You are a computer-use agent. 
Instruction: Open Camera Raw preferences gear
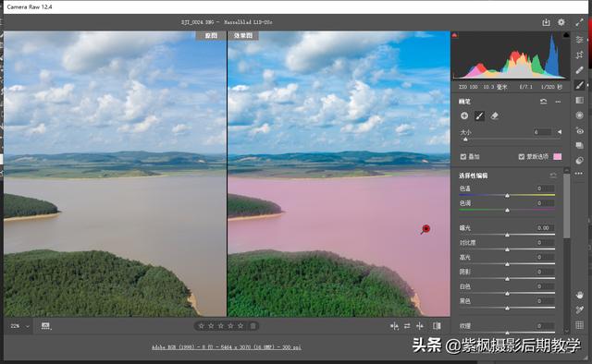point(561,22)
